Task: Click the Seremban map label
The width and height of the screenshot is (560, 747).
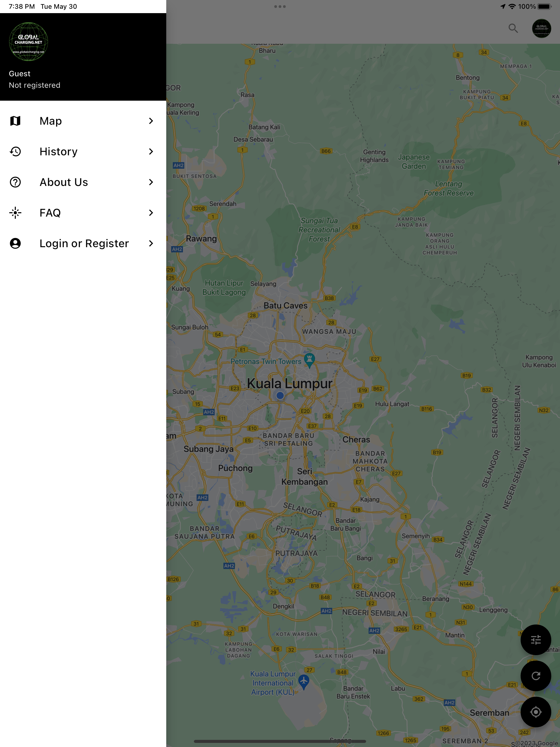Action: (489, 713)
